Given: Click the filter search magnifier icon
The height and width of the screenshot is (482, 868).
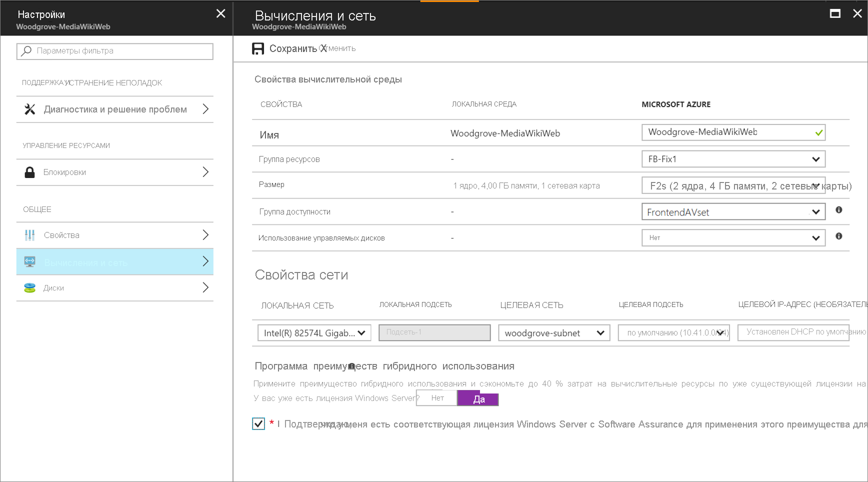Looking at the screenshot, I should (26, 50).
